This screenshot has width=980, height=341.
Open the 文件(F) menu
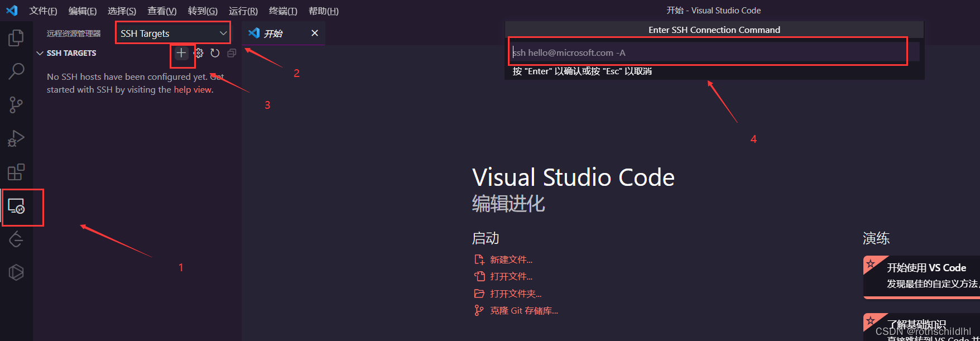click(x=43, y=11)
